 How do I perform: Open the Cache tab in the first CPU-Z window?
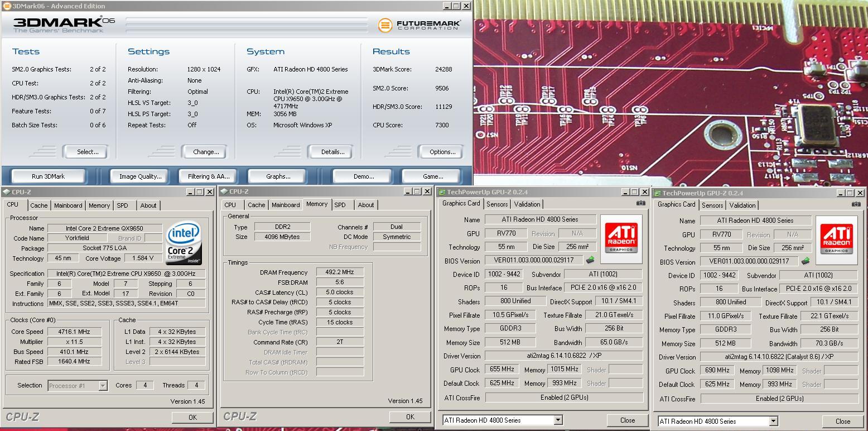click(x=38, y=205)
